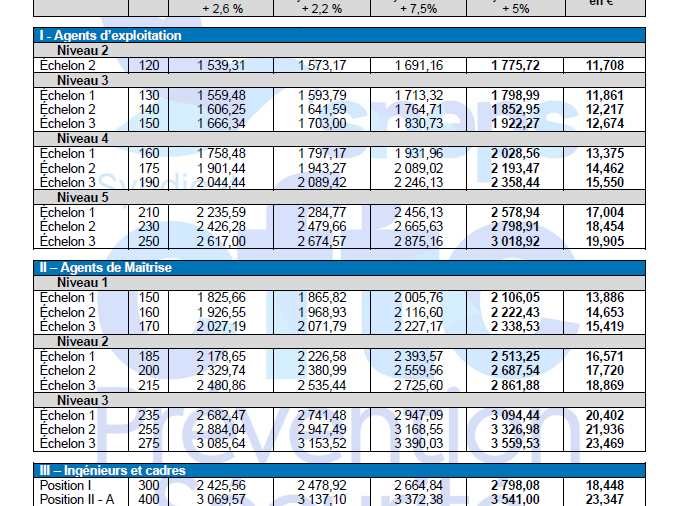The width and height of the screenshot is (675, 506).
Task: Click the coefficient cell 400
Action: [x=149, y=499]
